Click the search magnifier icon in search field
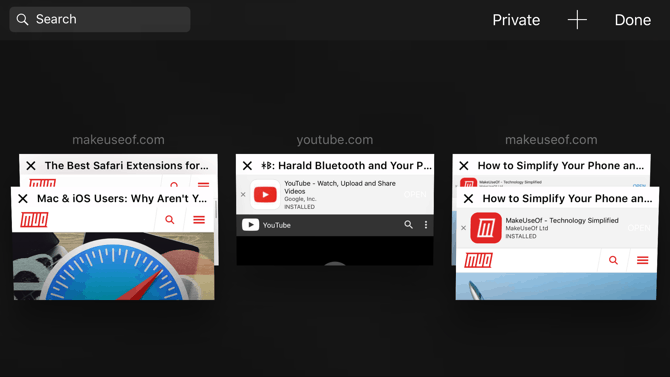This screenshot has width=670, height=377. click(x=22, y=19)
